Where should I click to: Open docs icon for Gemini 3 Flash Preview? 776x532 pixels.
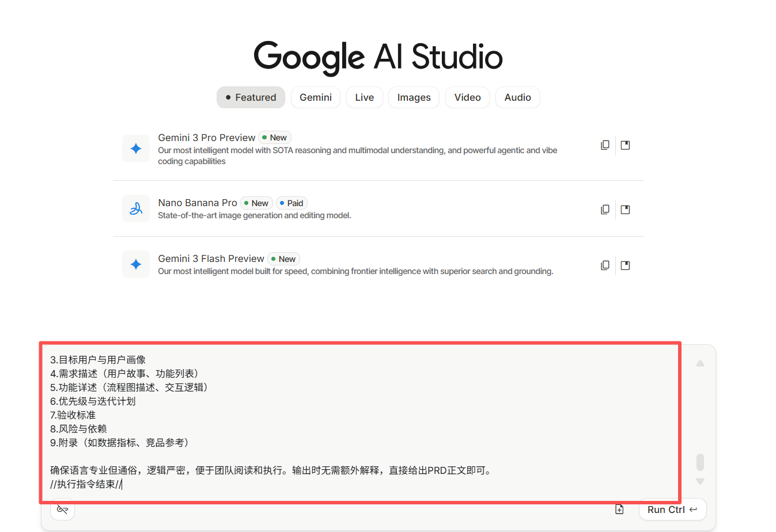pos(625,265)
